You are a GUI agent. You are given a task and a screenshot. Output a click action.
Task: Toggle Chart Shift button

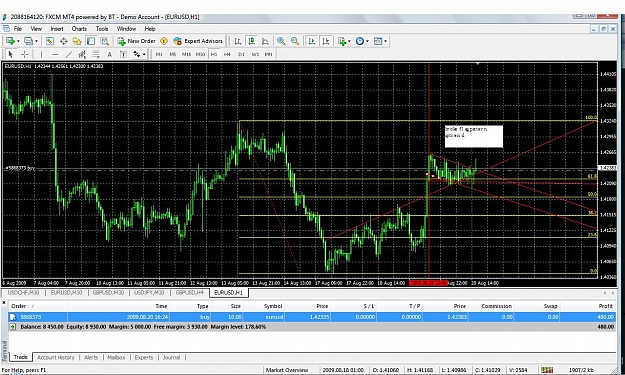[x=326, y=41]
